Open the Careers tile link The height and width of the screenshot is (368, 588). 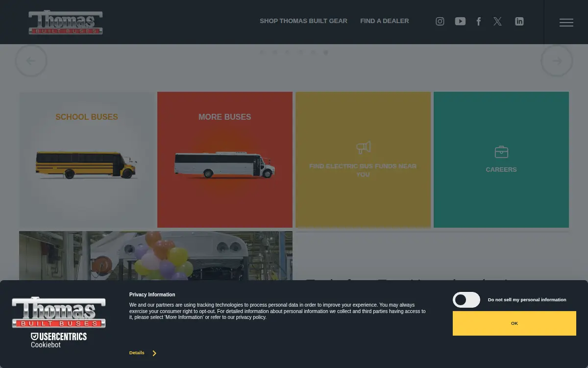pos(501,159)
